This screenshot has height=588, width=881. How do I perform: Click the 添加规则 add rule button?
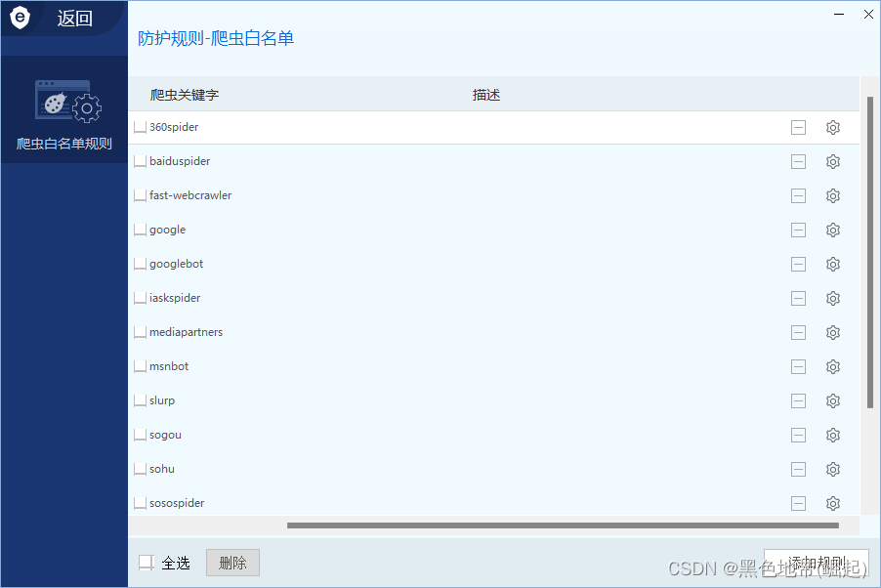(817, 563)
